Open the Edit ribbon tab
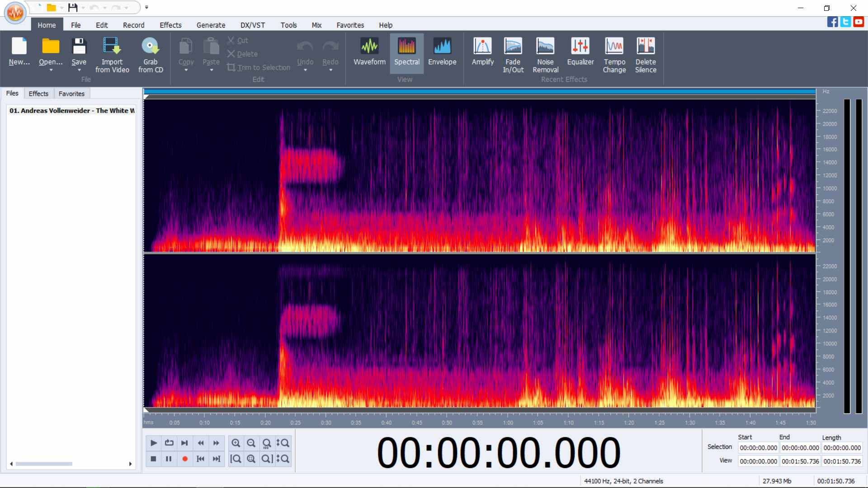The width and height of the screenshot is (868, 488). pos(102,25)
